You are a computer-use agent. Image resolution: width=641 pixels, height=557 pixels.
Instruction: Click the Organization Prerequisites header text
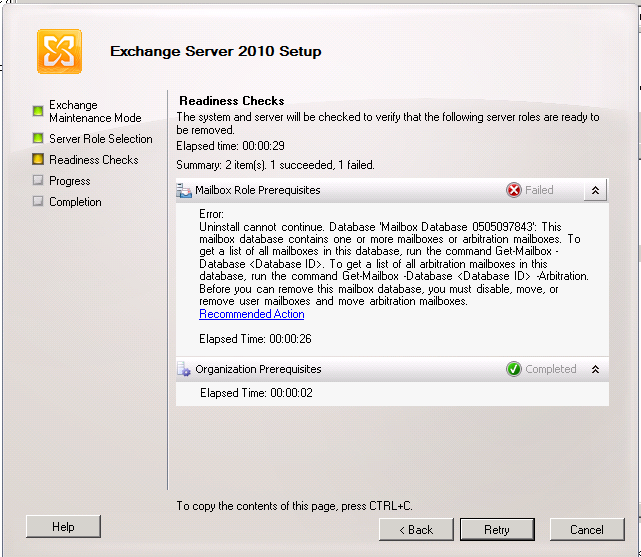pos(258,369)
